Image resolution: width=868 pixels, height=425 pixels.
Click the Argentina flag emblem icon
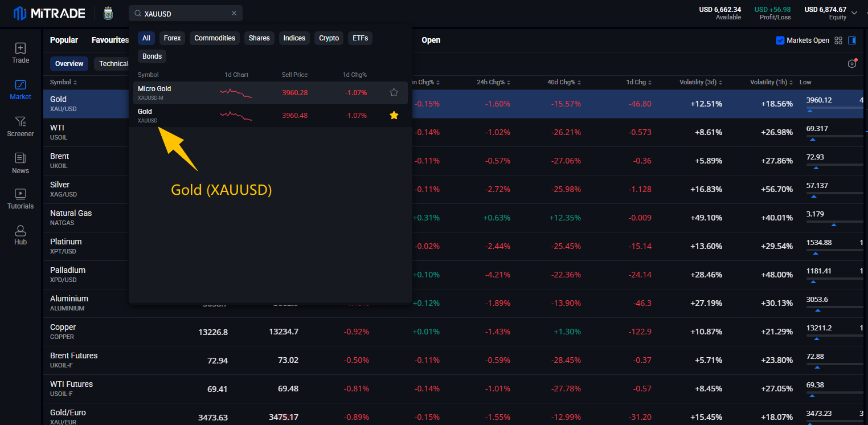click(x=108, y=13)
